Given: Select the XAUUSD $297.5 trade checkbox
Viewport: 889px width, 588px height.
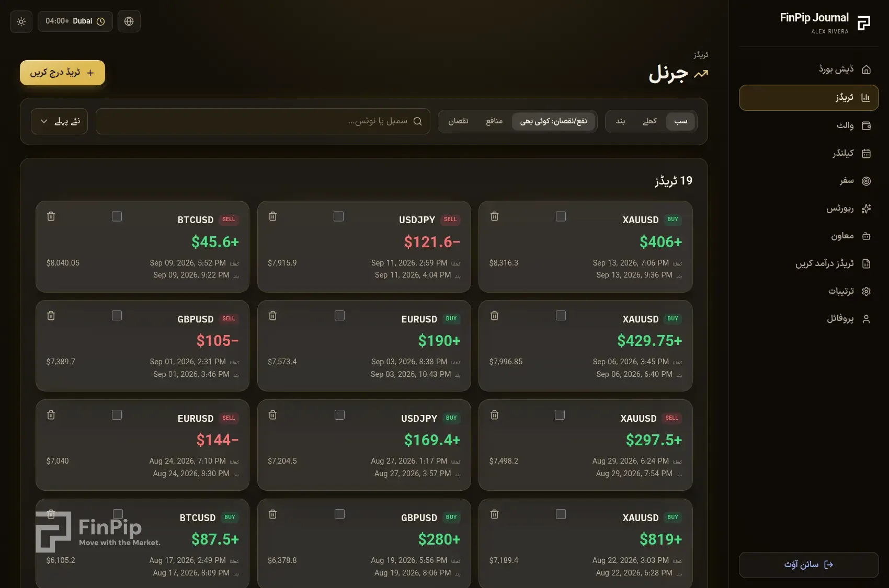Looking at the screenshot, I should (x=560, y=415).
